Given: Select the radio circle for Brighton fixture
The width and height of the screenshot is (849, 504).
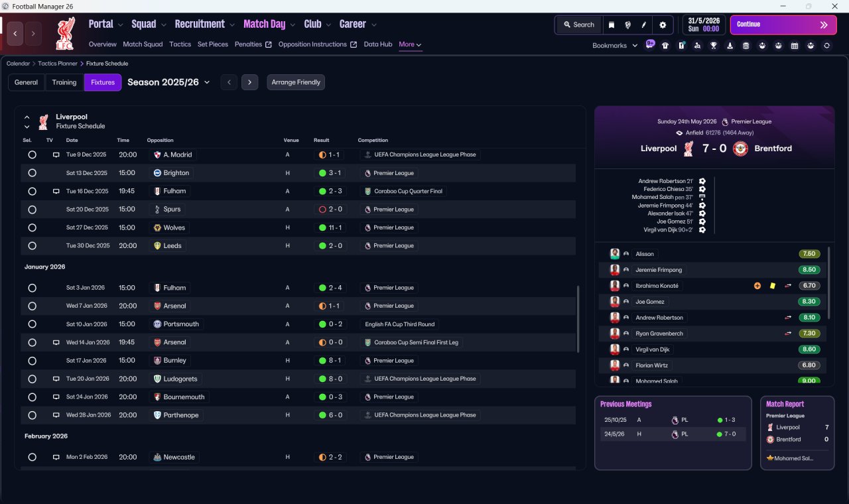Looking at the screenshot, I should click(32, 172).
